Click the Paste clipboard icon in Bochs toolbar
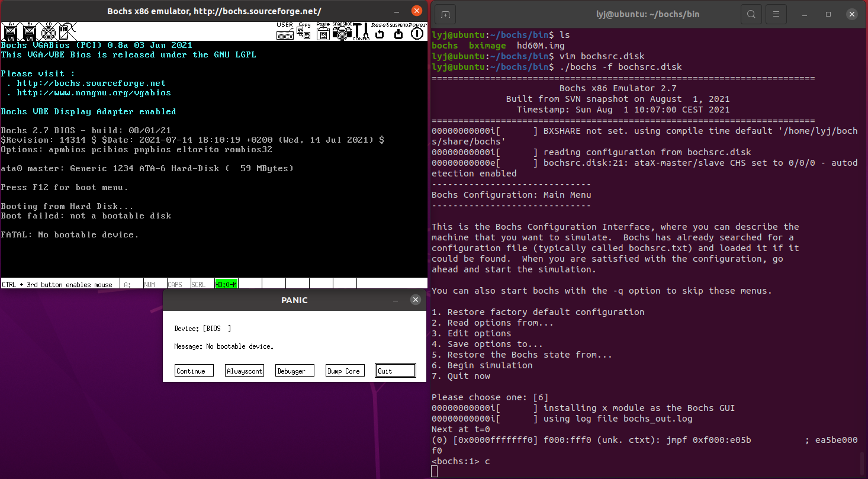Screen dimensions: 868x479 point(323,31)
